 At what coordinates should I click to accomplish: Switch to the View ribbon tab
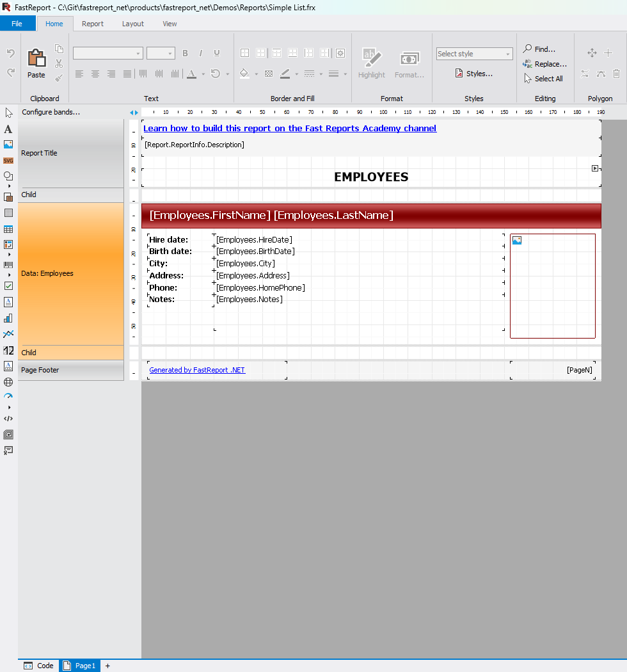pyautogui.click(x=170, y=24)
